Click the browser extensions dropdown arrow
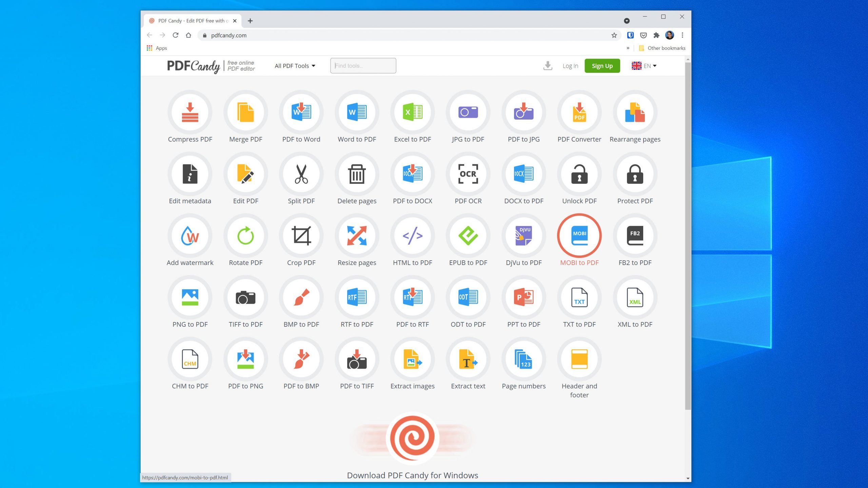The image size is (868, 488). 656,35
